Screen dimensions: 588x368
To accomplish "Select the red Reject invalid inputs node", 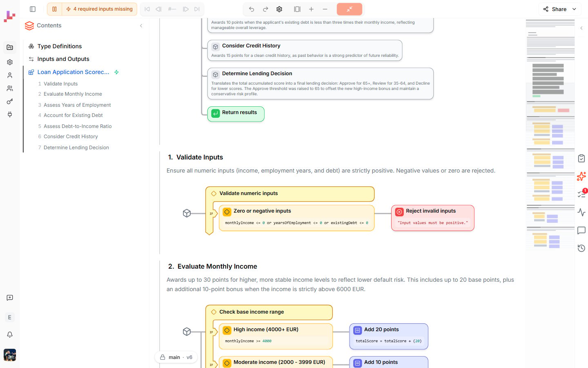I will 433,218.
